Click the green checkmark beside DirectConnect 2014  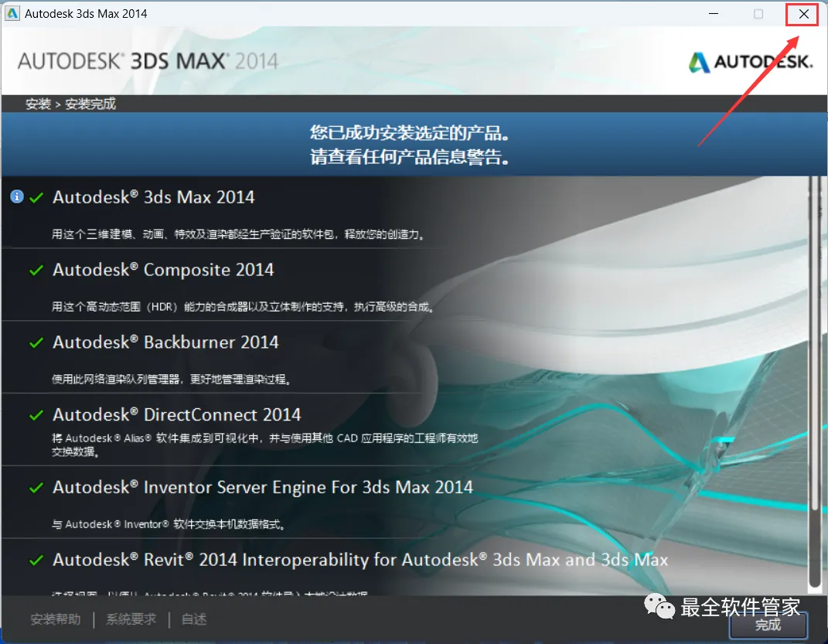click(x=36, y=415)
